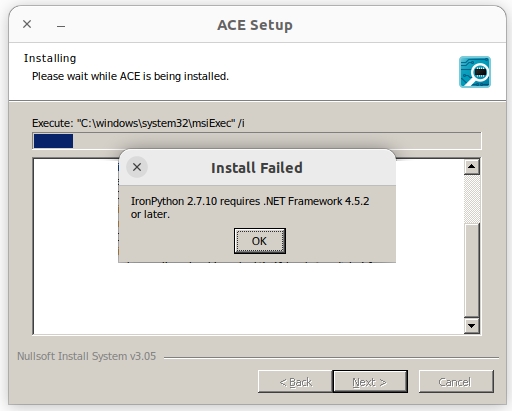Click the IronPython .NET Framework error message
The image size is (512, 411).
[x=250, y=207]
